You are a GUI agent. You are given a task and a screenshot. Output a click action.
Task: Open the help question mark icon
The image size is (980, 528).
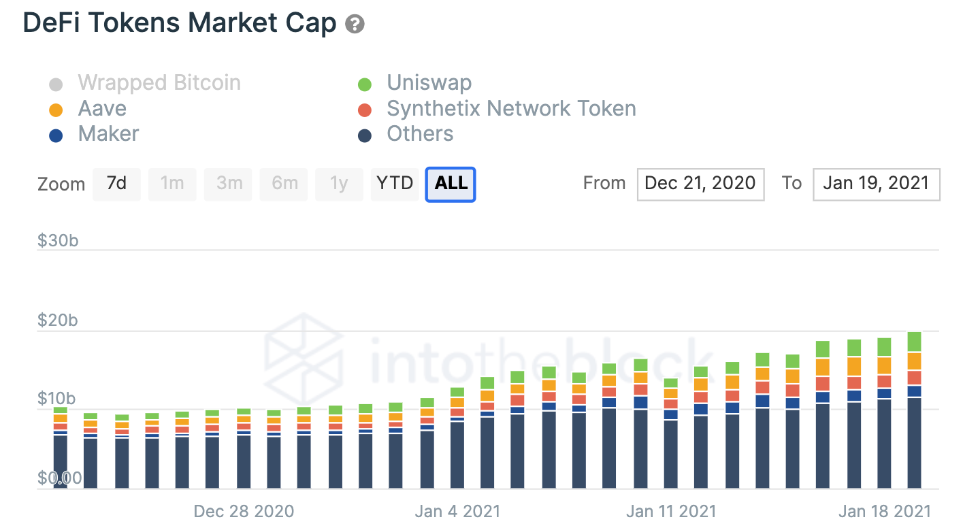pyautogui.click(x=355, y=24)
